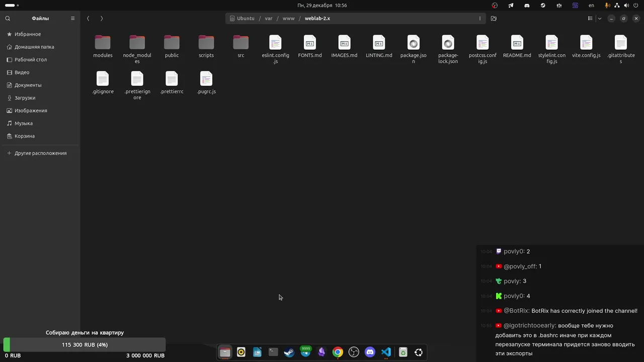Select the package-lock.json file
This screenshot has width=644, height=362.
(448, 49)
